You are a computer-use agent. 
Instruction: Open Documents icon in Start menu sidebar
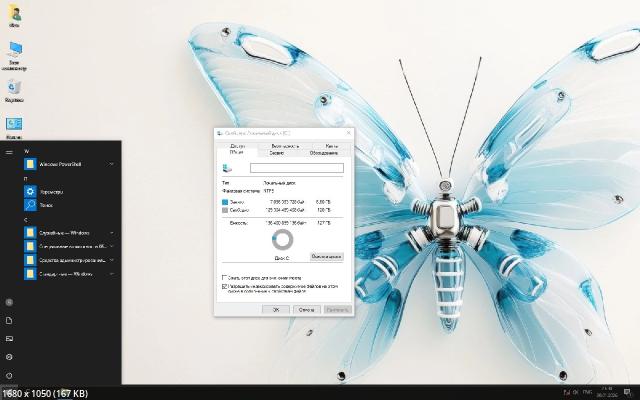[x=9, y=320]
